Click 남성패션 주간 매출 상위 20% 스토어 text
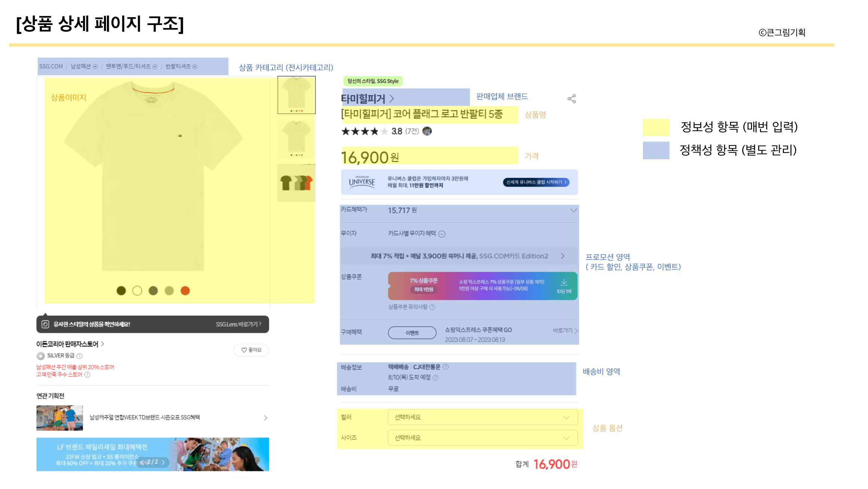 [75, 367]
